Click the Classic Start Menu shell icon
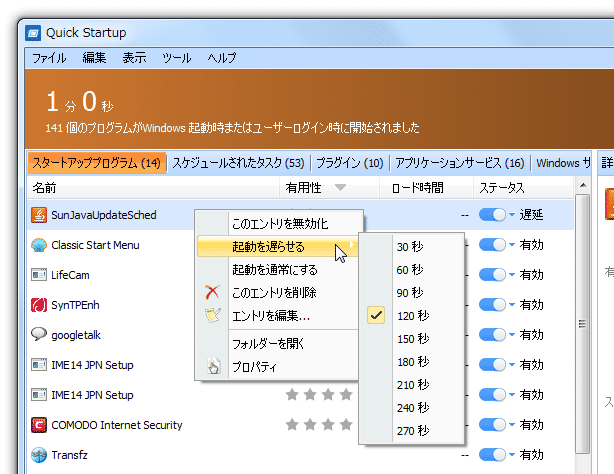 click(x=39, y=245)
